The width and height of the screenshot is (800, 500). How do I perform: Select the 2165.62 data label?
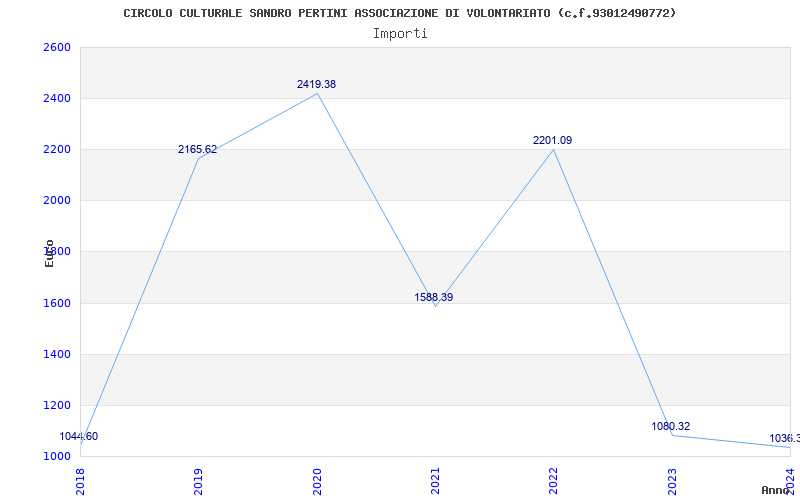click(x=197, y=149)
